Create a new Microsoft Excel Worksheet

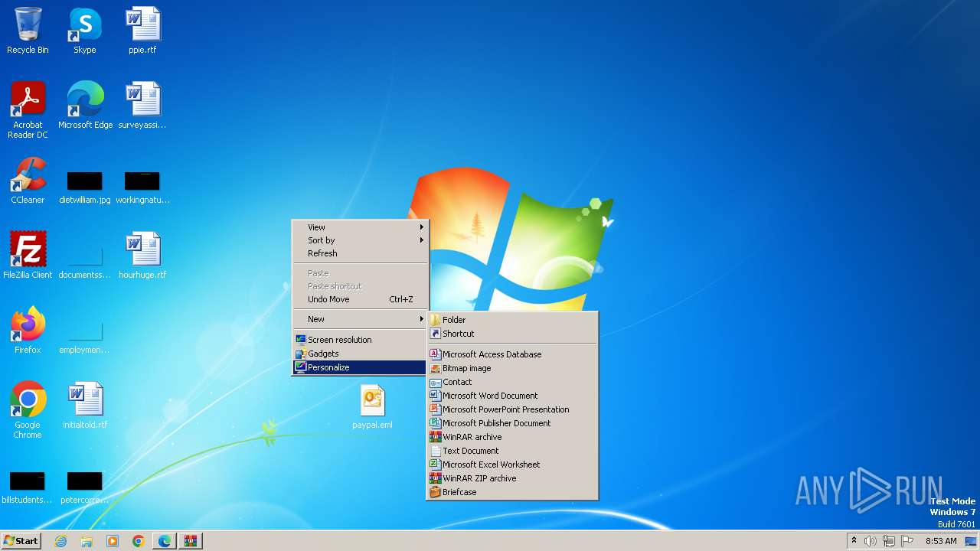pyautogui.click(x=512, y=465)
